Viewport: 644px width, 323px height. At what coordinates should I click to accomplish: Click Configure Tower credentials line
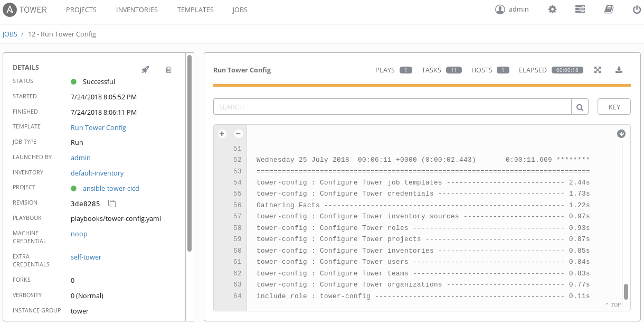[423, 193]
